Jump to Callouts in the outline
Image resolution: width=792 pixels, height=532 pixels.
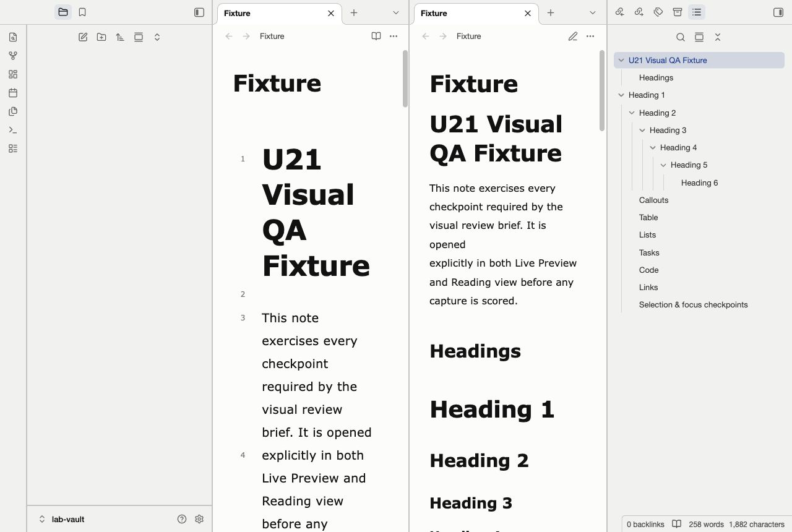pyautogui.click(x=653, y=200)
